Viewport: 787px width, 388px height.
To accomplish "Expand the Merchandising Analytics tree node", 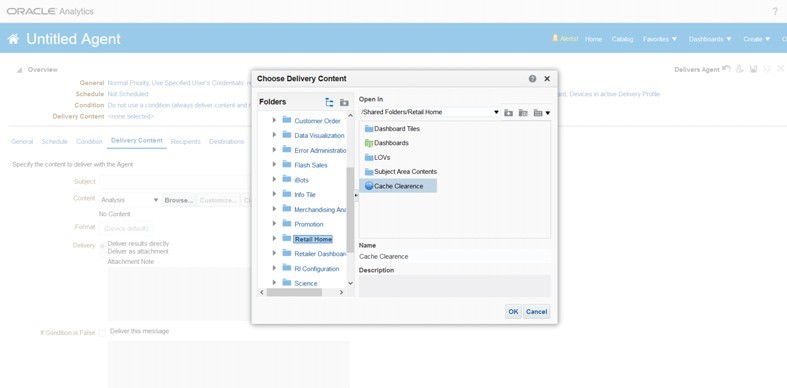I will pos(274,209).
